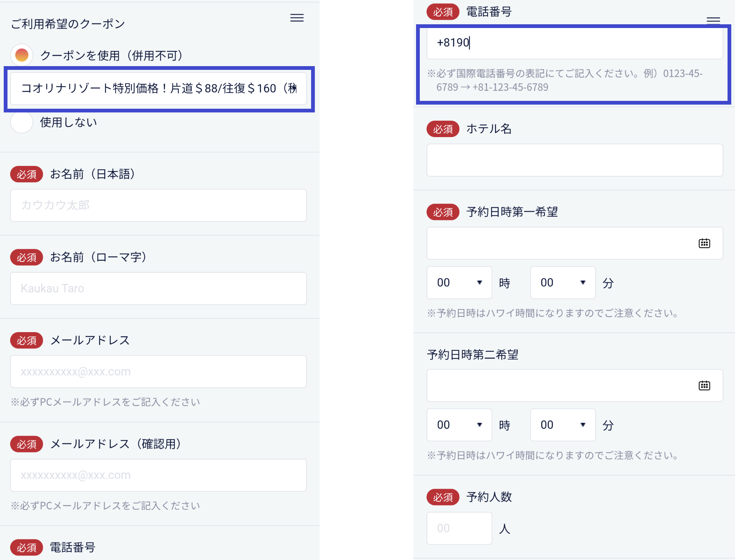The image size is (735, 560).
Task: Open second-choice minute dropdown (分)
Action: (x=562, y=425)
